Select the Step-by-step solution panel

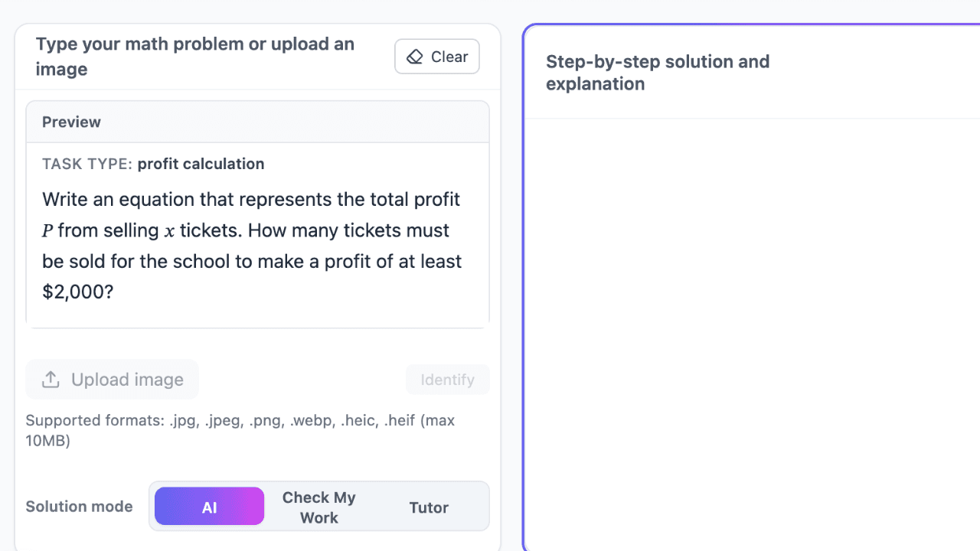coord(750,306)
